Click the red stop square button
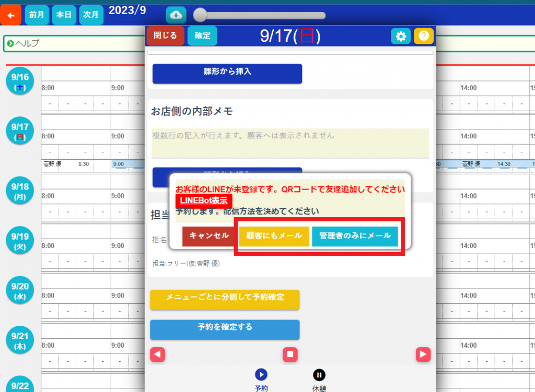The image size is (535, 392). tap(290, 354)
